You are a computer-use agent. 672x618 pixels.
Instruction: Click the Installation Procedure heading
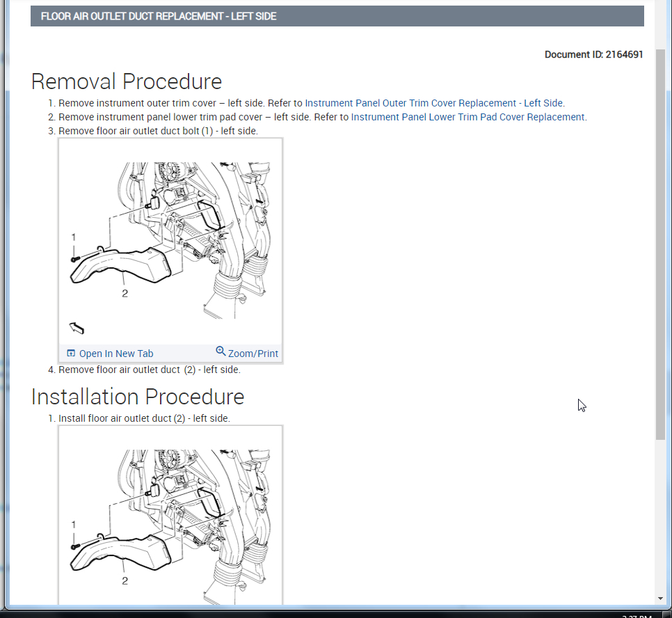coord(138,397)
